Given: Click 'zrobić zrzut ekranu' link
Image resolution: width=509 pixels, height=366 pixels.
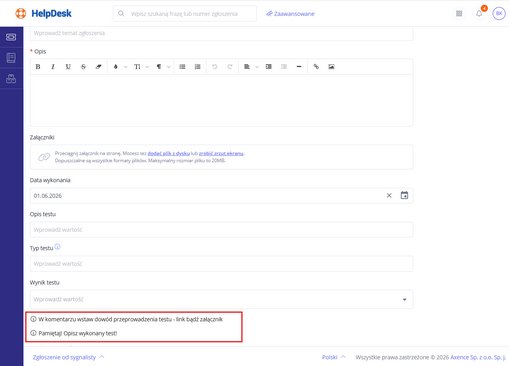Looking at the screenshot, I should pyautogui.click(x=221, y=153).
